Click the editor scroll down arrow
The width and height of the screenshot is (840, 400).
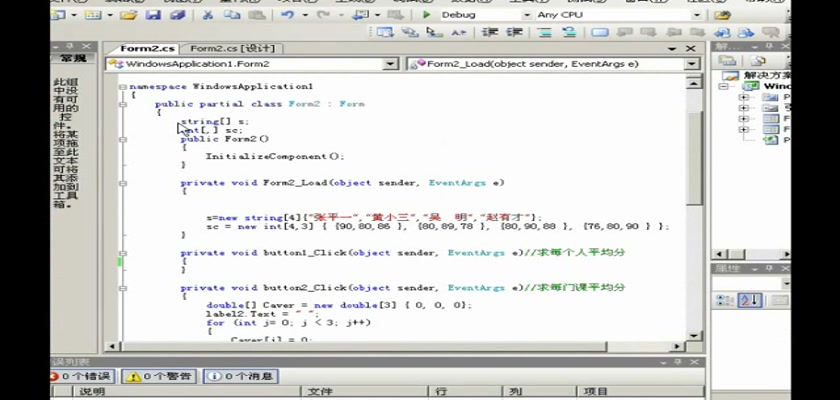pos(694,335)
